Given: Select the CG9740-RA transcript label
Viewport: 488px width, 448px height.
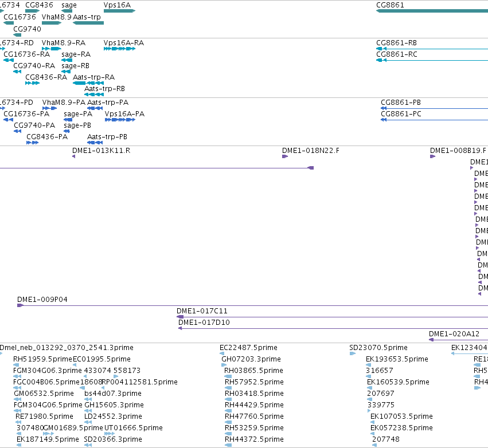Looking at the screenshot, I should point(34,66).
